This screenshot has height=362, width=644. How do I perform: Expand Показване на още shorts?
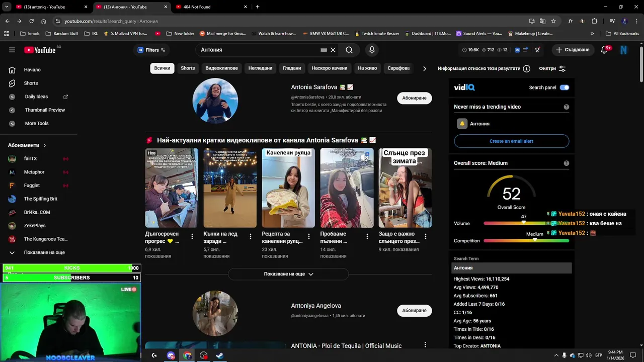tap(288, 274)
